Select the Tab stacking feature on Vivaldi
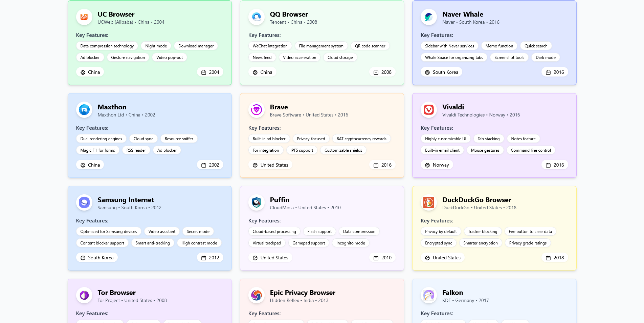644x323 pixels. (x=489, y=138)
